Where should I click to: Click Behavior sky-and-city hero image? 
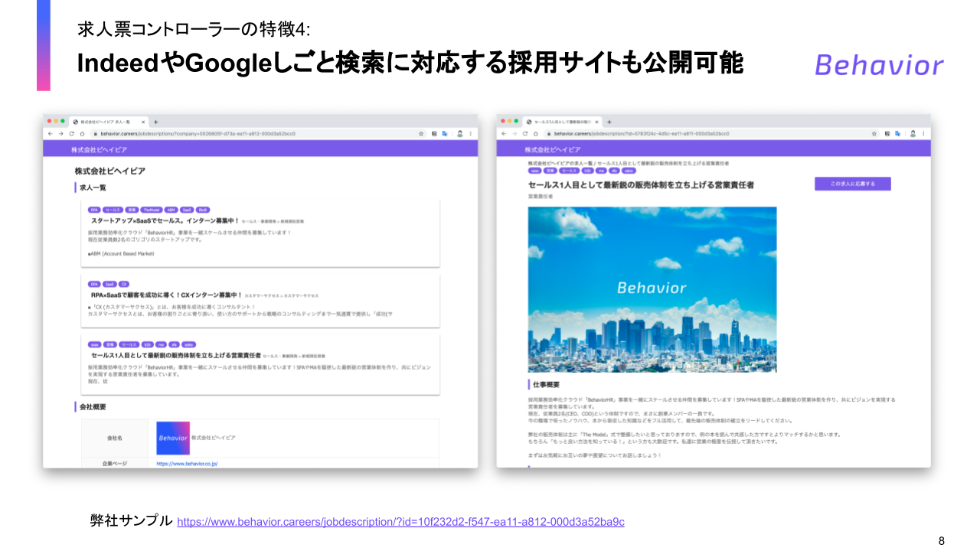(652, 289)
